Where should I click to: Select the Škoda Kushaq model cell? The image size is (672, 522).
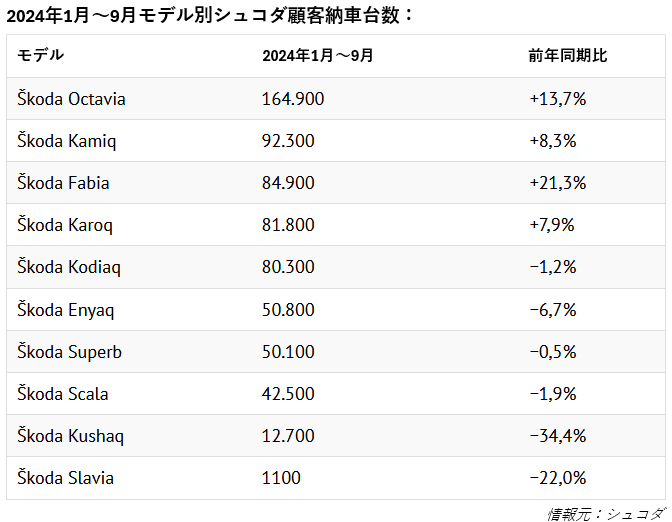(70, 436)
